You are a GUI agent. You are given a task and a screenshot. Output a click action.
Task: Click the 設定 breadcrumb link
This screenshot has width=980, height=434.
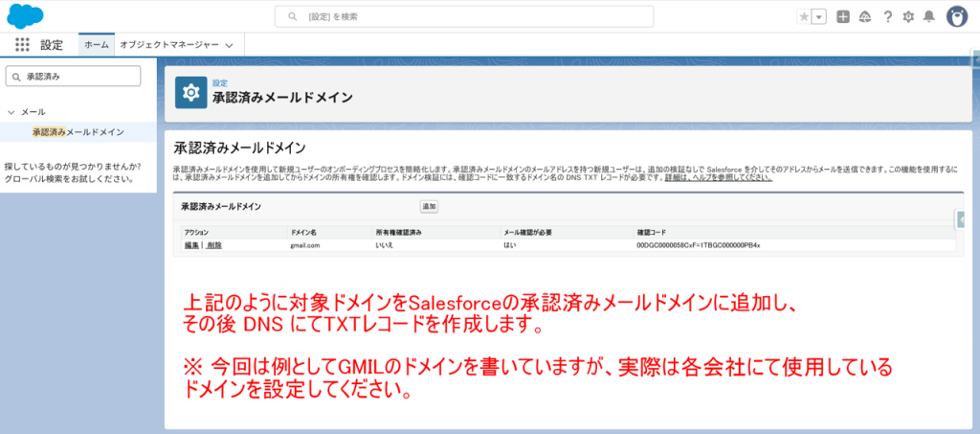tap(220, 82)
